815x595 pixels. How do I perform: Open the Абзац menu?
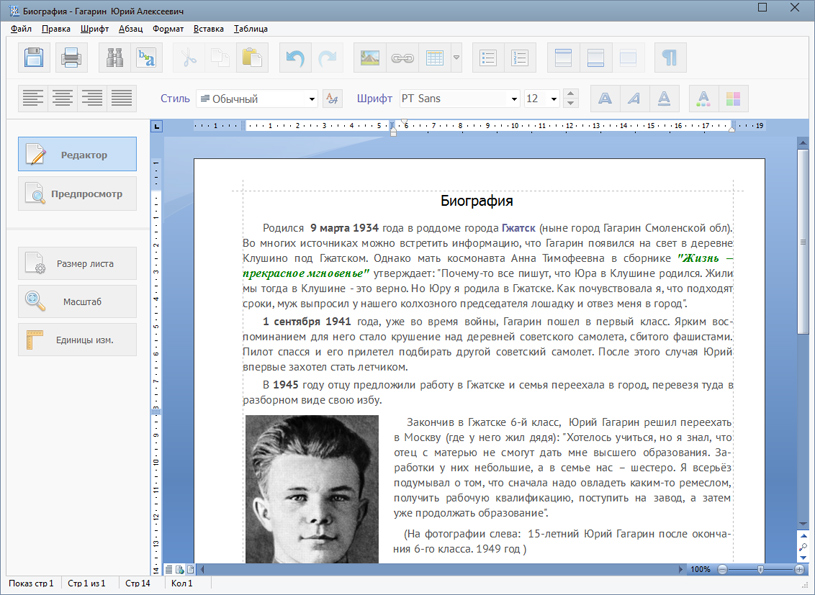tap(130, 29)
